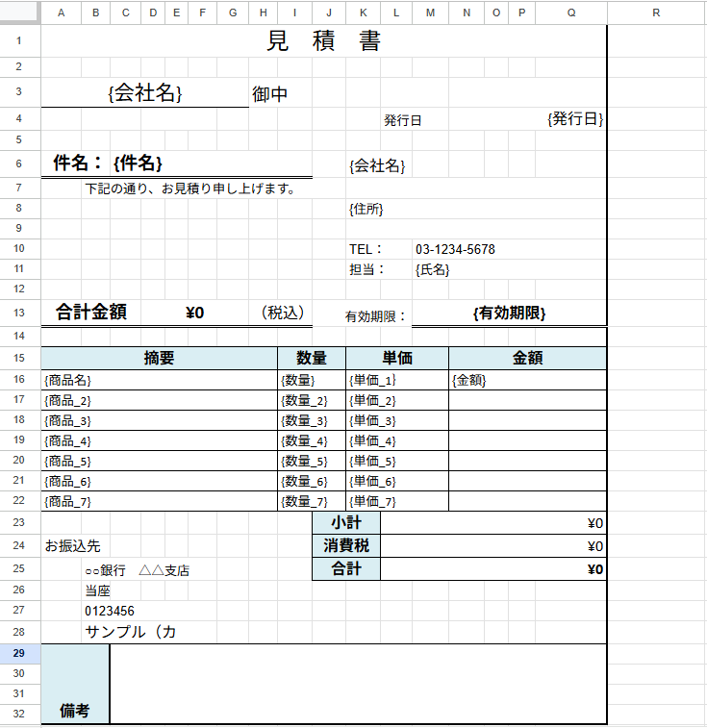Image resolution: width=707 pixels, height=728 pixels.
Task: Click the 摘要 table header
Action: (x=160, y=358)
